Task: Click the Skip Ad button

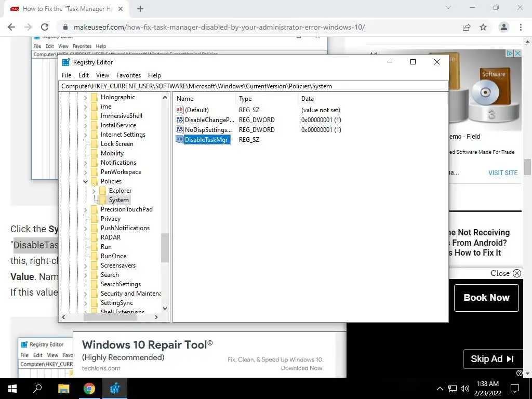Action: click(493, 359)
